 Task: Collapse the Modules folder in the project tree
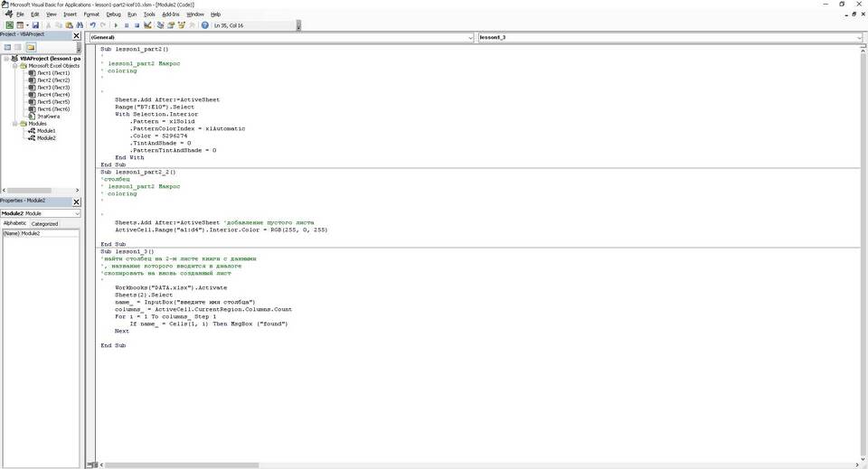[14, 124]
